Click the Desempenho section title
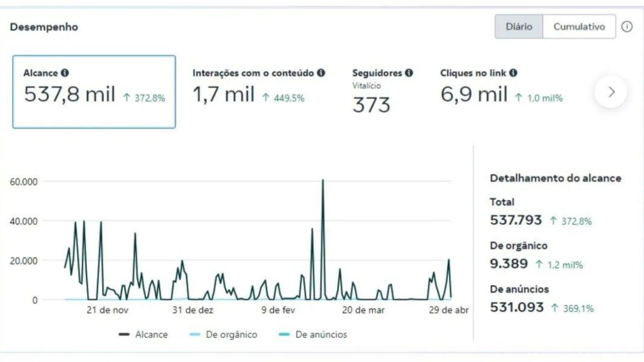Viewport: 644px width, 362px height. pyautogui.click(x=44, y=27)
